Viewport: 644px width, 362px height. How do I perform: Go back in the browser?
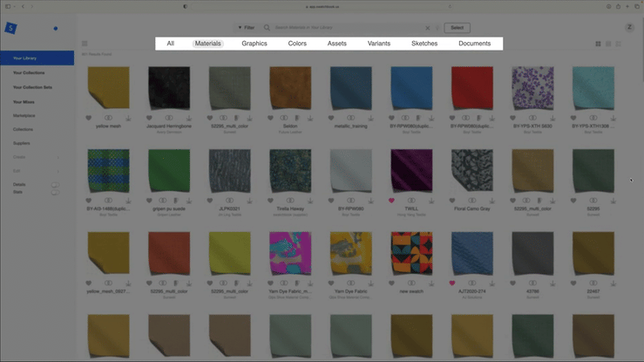coord(23,7)
